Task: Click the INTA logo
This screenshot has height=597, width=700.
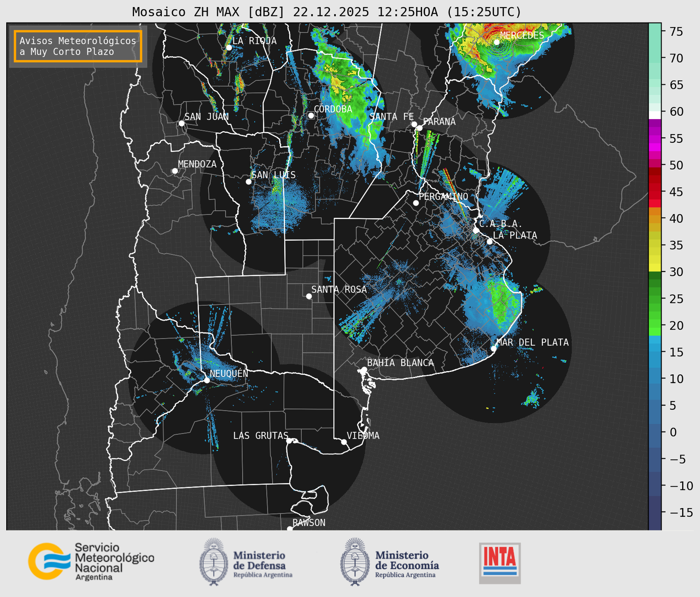Action: click(500, 563)
